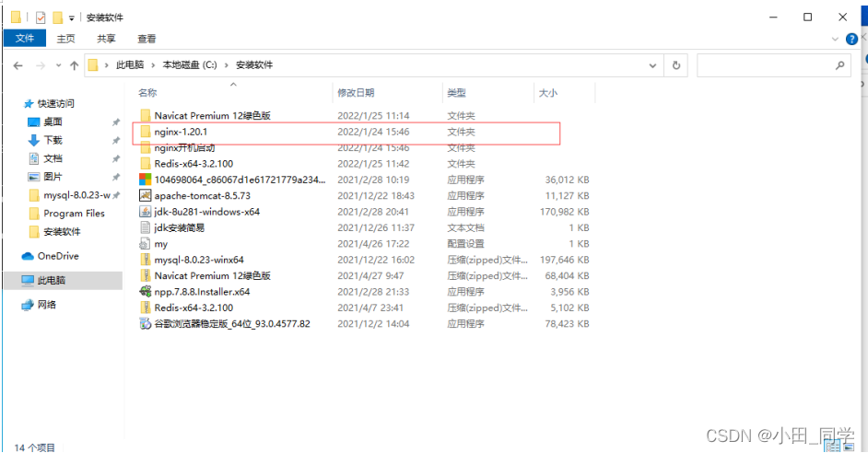The height and width of the screenshot is (453, 868).
Task: Select the Navicat Premium 12绿色版 folder icon
Action: tap(145, 115)
